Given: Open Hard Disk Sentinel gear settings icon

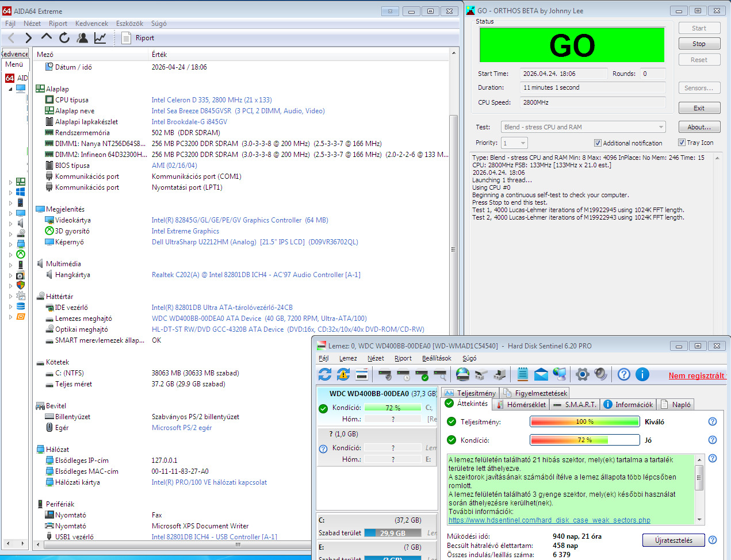Looking at the screenshot, I should tap(583, 374).
